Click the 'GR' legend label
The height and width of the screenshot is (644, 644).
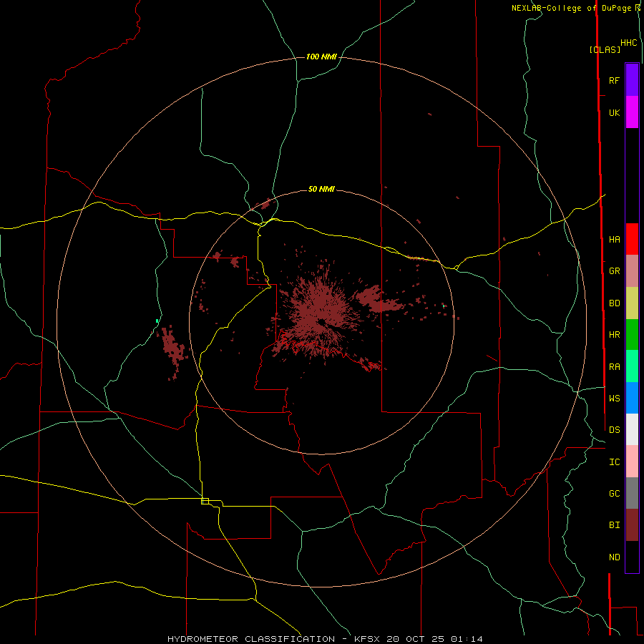tap(614, 271)
